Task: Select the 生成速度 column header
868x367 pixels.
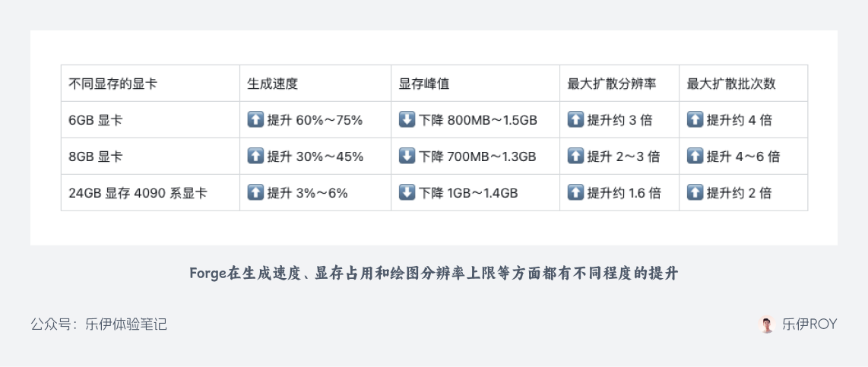Action: [272, 84]
